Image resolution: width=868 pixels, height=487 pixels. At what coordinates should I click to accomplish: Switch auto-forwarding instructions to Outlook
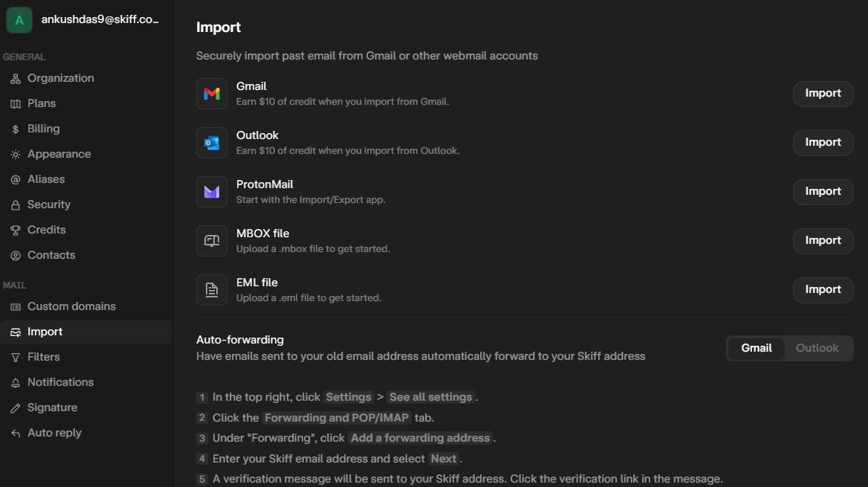point(816,347)
